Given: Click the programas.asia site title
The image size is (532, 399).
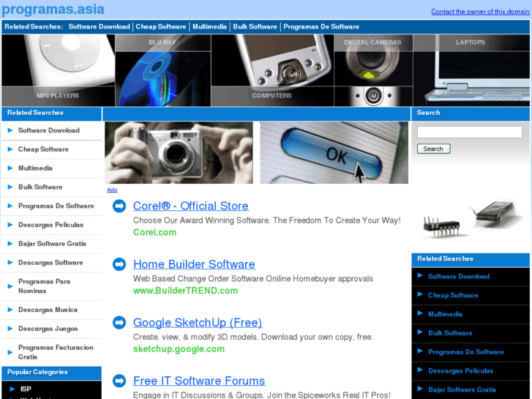Looking at the screenshot, I should click(53, 10).
